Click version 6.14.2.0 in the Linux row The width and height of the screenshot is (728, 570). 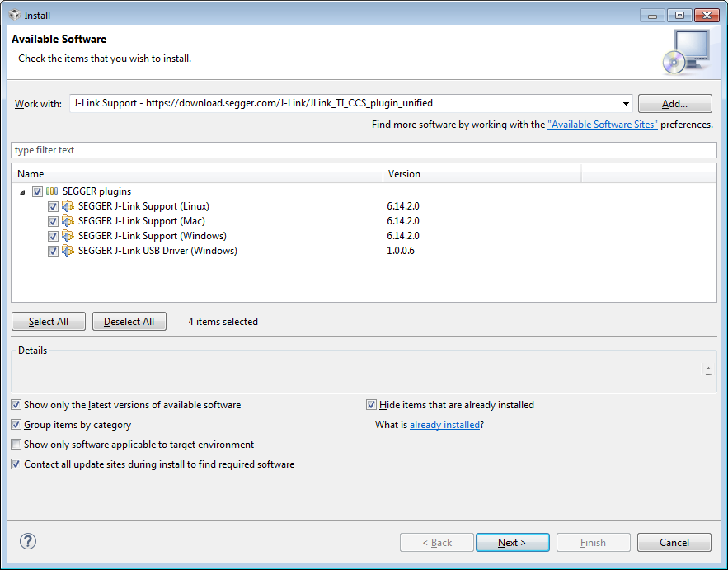point(403,205)
